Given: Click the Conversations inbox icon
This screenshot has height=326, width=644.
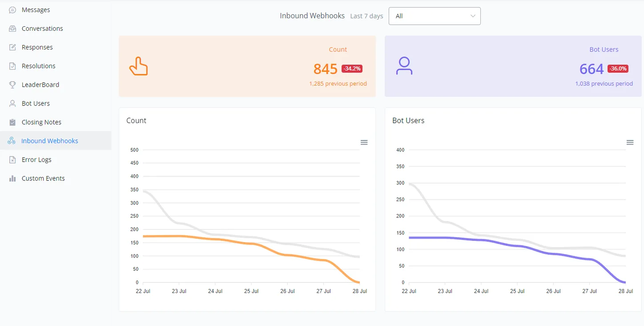Looking at the screenshot, I should [12, 29].
